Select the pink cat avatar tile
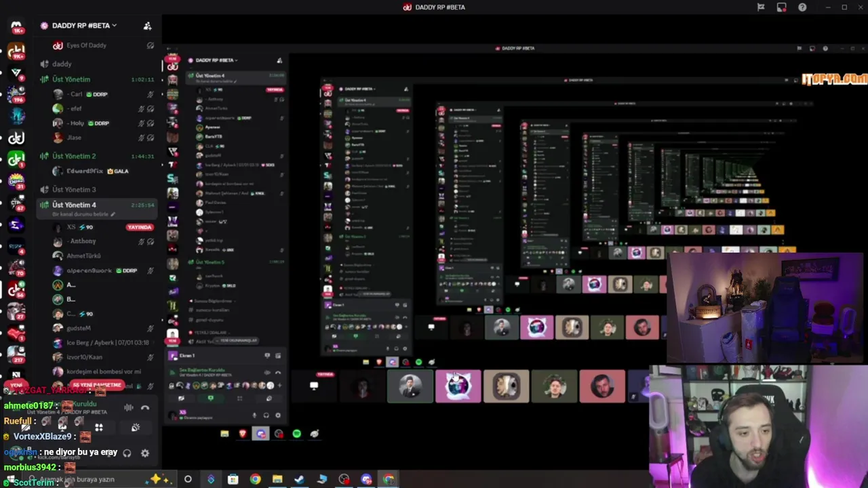 coord(458,386)
